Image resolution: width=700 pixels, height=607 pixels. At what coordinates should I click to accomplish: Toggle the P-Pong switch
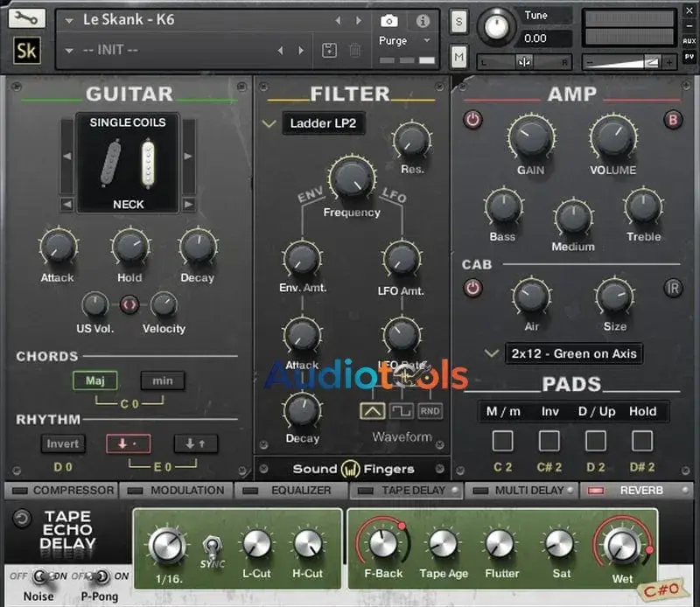[101, 577]
